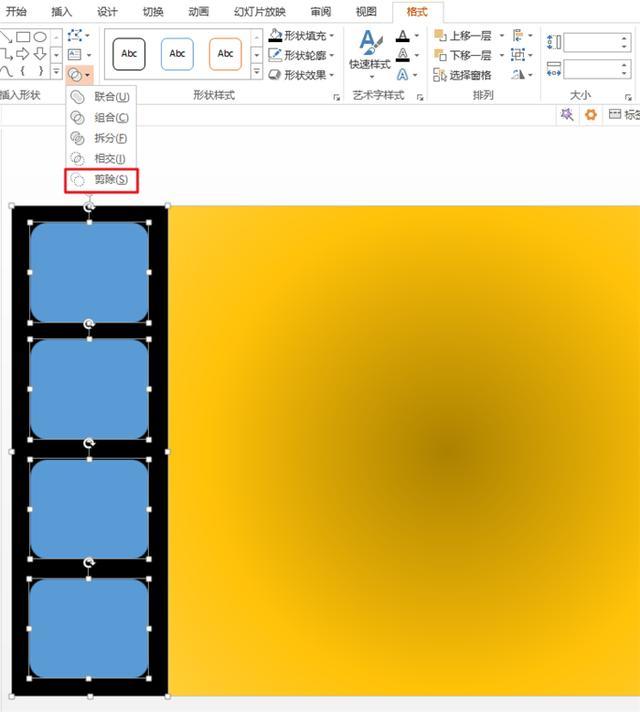Open the text outline dropdown arrow
The image size is (640, 712).
[417, 55]
